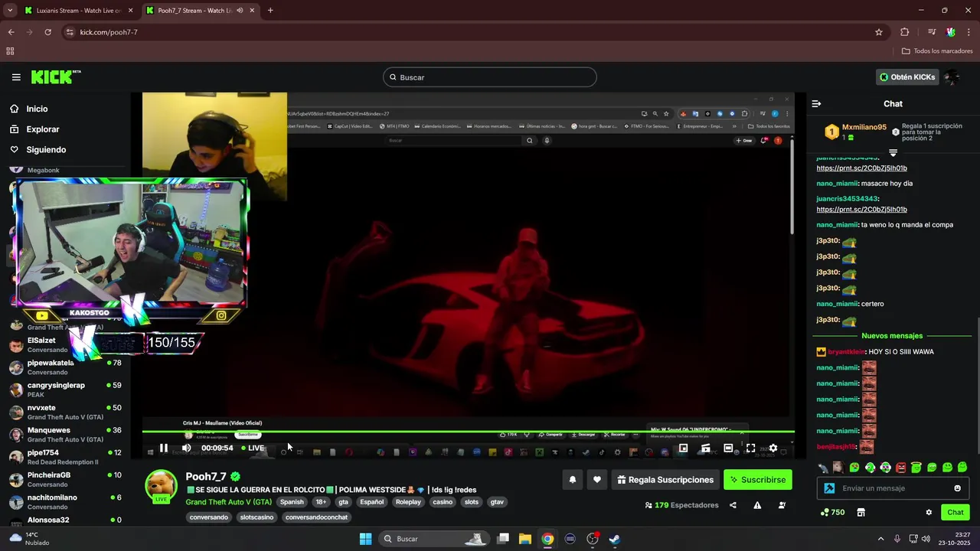980x551 pixels.
Task: Open Windows Start menu
Action: pyautogui.click(x=366, y=539)
